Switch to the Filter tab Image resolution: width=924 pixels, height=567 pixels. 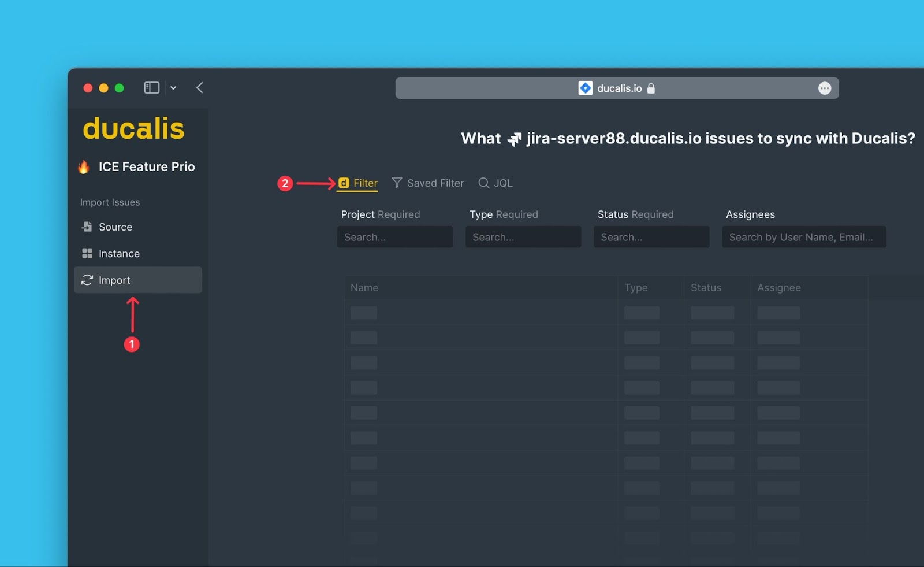[359, 183]
